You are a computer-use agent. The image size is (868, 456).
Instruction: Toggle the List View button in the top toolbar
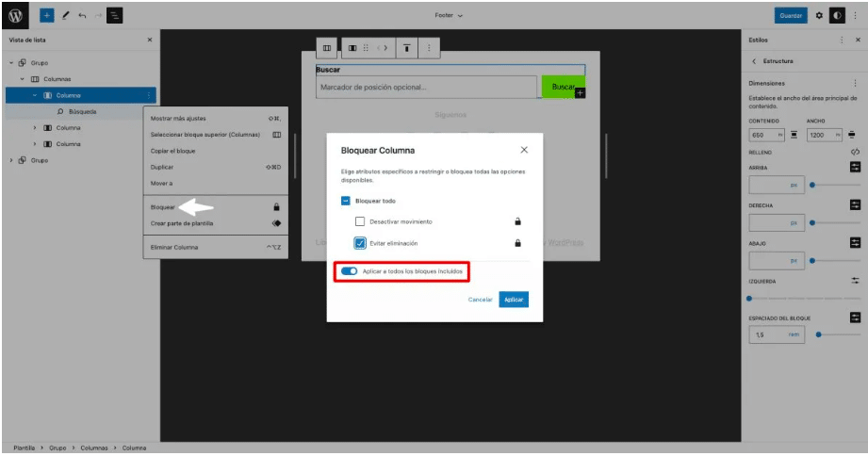pyautogui.click(x=115, y=15)
